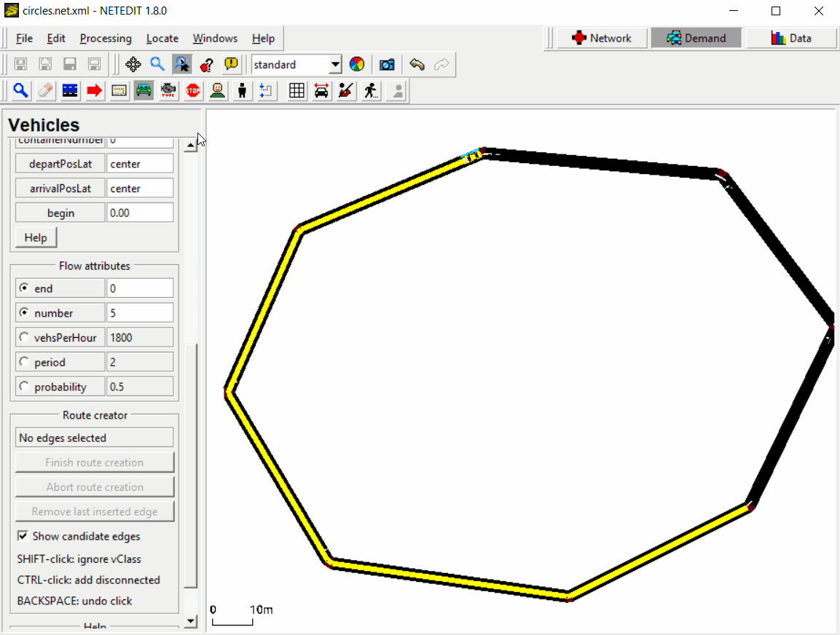This screenshot has width=840, height=635.
Task: Enter Person mode via the person head icon
Action: [x=217, y=90]
